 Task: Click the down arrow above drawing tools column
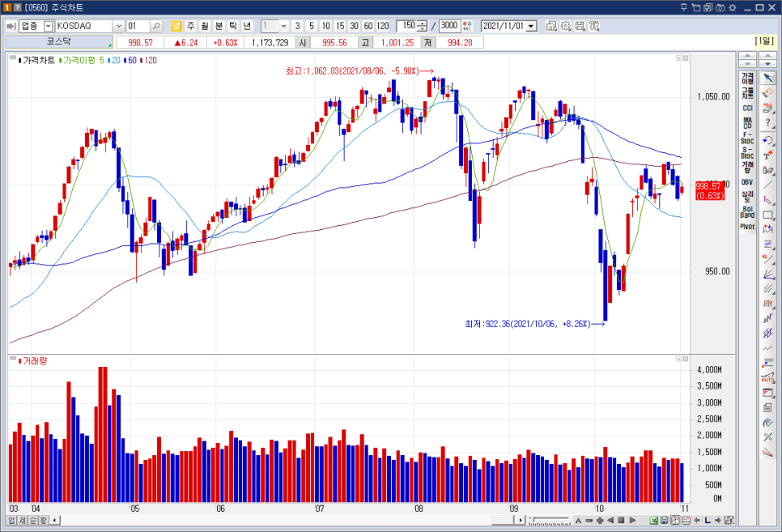pyautogui.click(x=767, y=64)
